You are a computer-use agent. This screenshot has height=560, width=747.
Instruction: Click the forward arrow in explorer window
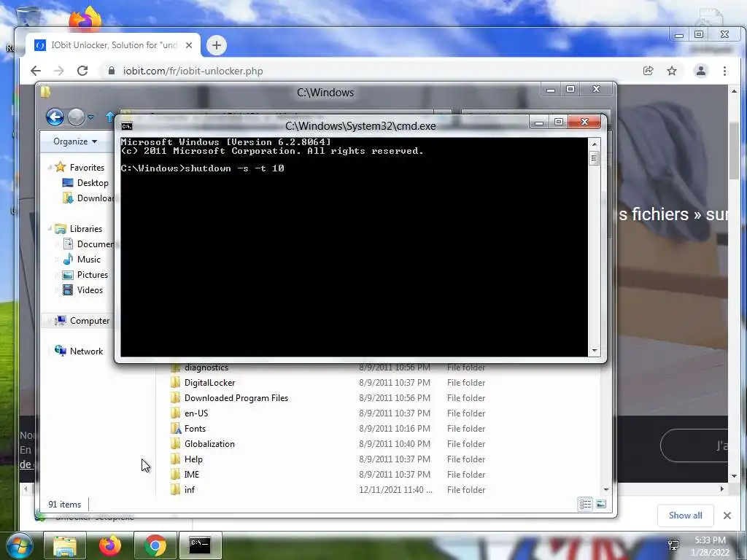click(x=76, y=117)
